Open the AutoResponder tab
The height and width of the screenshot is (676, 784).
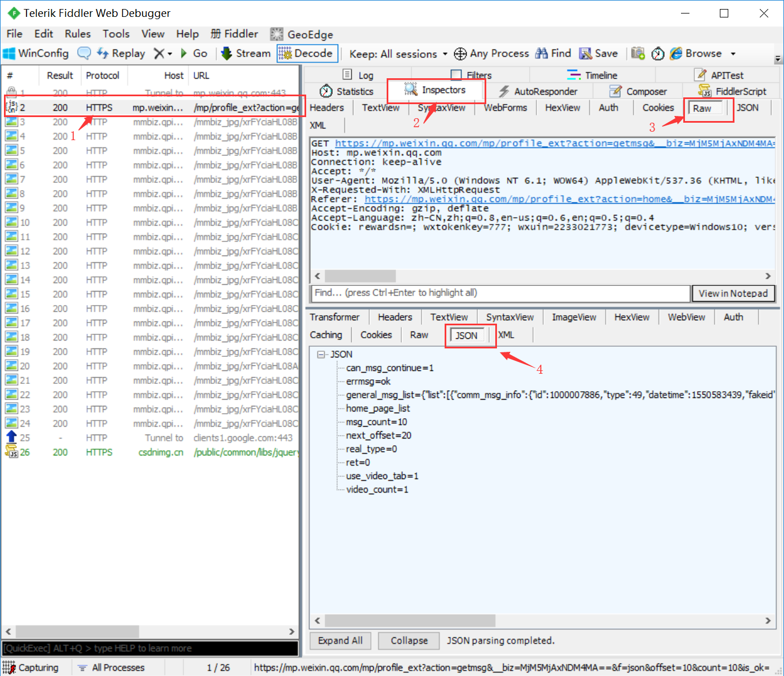click(538, 91)
